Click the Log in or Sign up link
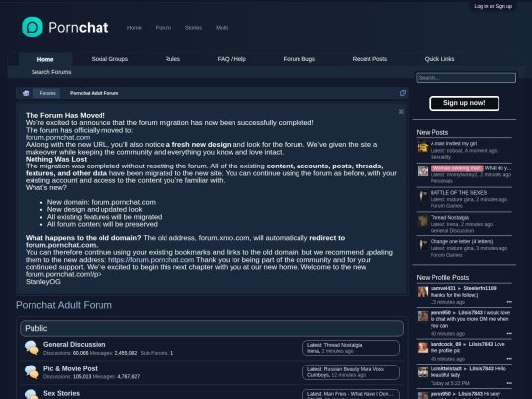The width and height of the screenshot is (532, 399). coord(493,6)
